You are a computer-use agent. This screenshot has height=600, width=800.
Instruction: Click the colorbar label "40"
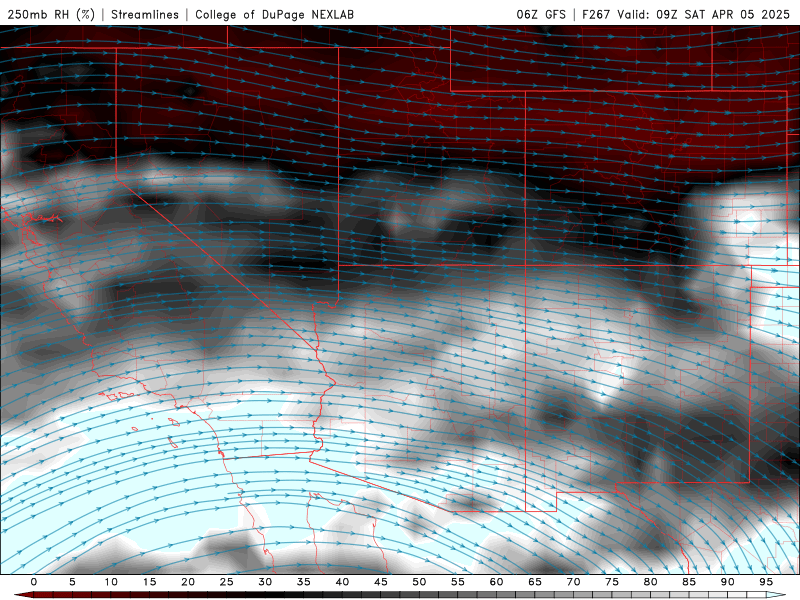pyautogui.click(x=342, y=582)
